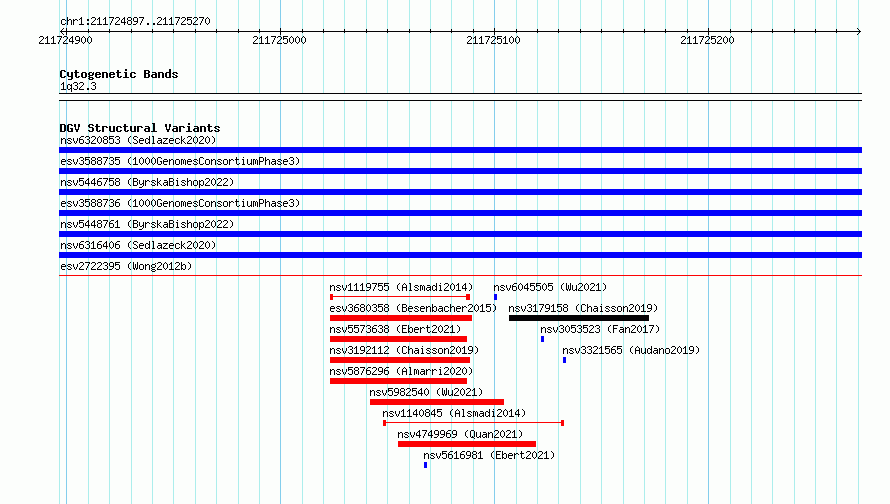Select the nsv6045505 (Wu2021) label
The image size is (890, 504).
[550, 287]
